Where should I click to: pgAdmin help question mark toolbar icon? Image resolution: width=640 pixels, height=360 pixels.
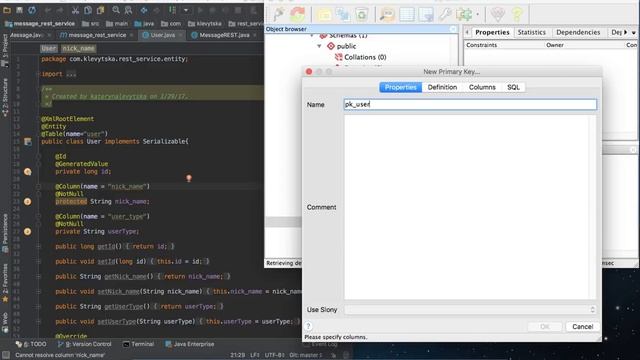pos(517,15)
